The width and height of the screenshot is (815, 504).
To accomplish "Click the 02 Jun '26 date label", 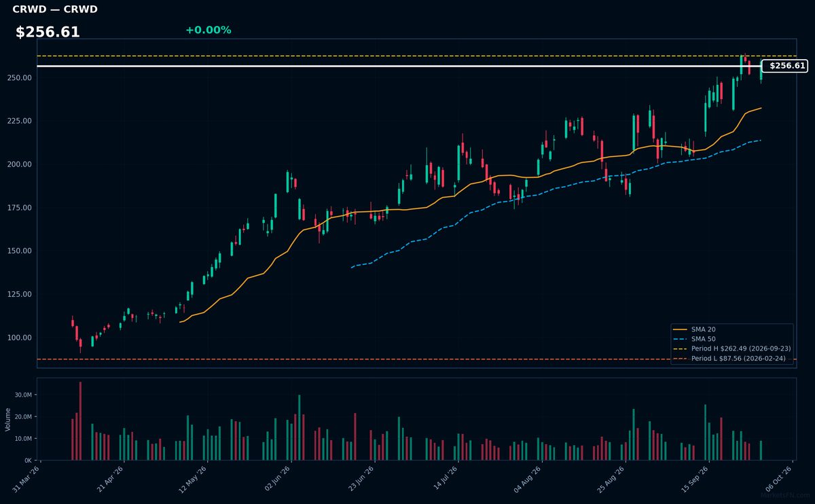I will [277, 478].
